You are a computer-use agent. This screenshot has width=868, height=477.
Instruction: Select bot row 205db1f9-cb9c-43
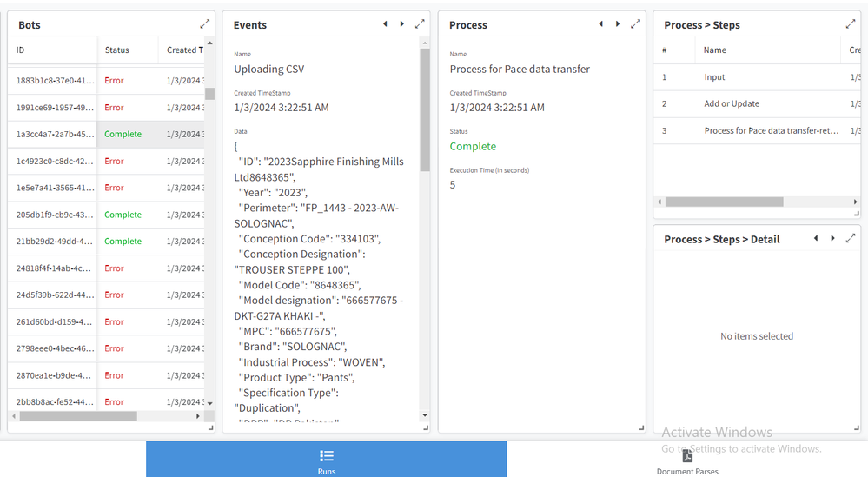coord(106,215)
